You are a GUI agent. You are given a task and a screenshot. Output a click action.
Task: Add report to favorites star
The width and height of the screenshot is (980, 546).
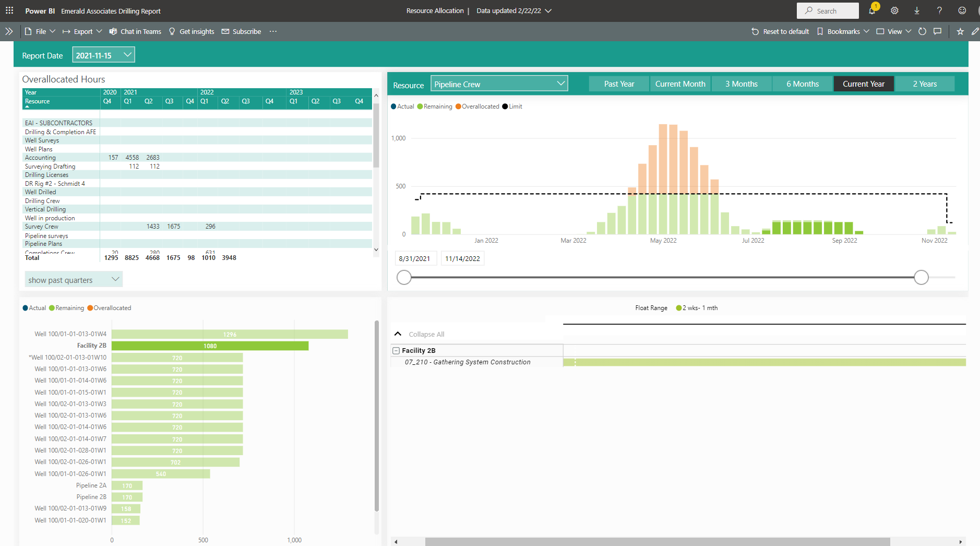coord(960,31)
